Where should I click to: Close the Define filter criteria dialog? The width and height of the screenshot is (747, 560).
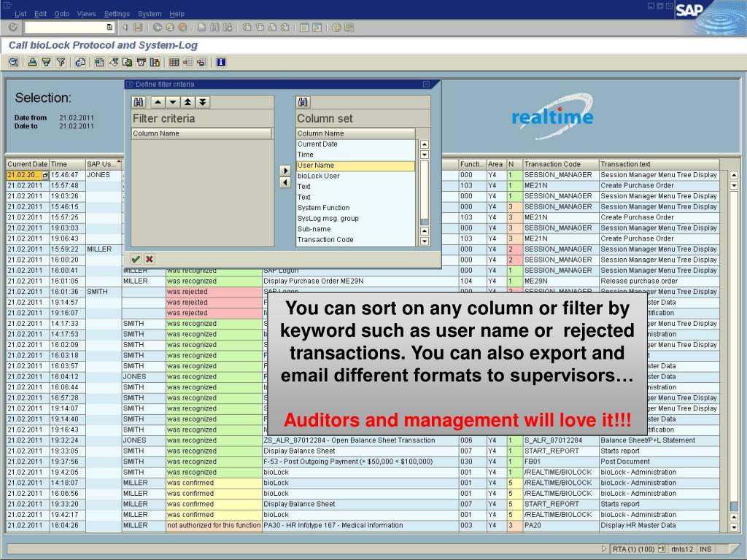click(426, 85)
